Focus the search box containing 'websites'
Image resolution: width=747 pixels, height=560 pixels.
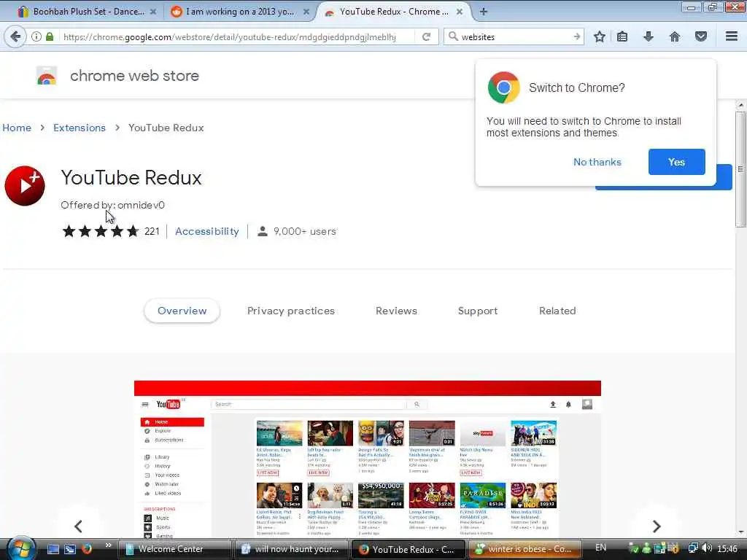(x=512, y=36)
